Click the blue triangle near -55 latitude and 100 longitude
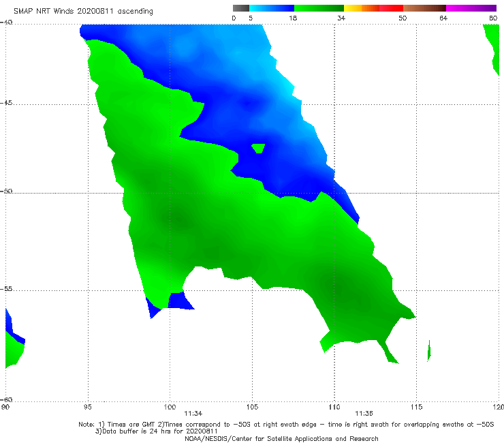This screenshot has width=504, height=443. [x=180, y=301]
